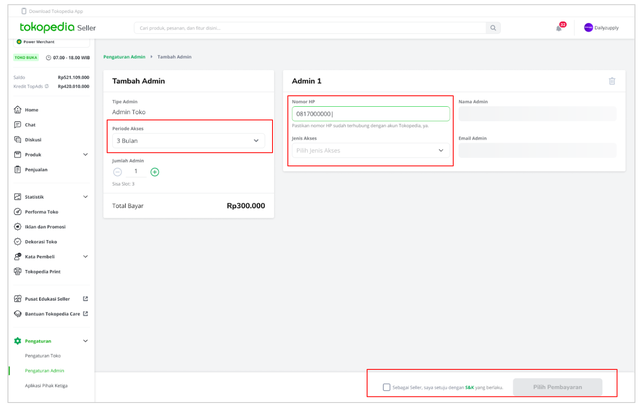Collapse the Pengaturan sidebar section
Screen dimensions: 640x409
click(x=85, y=341)
